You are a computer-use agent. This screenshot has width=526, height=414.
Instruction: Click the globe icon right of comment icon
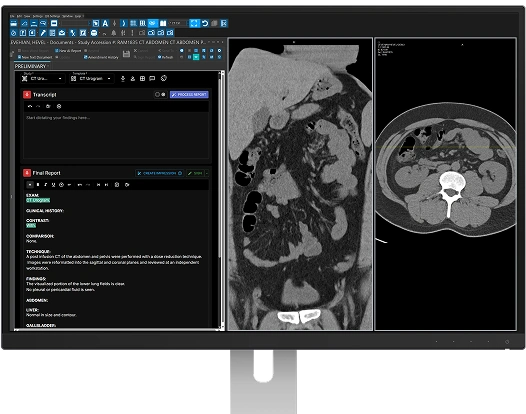(x=164, y=78)
